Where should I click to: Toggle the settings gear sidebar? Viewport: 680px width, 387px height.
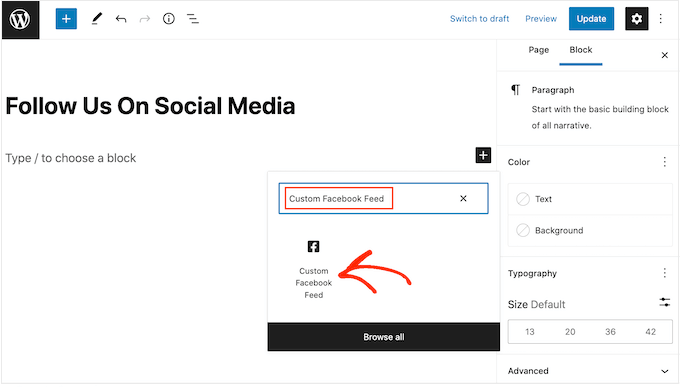637,19
